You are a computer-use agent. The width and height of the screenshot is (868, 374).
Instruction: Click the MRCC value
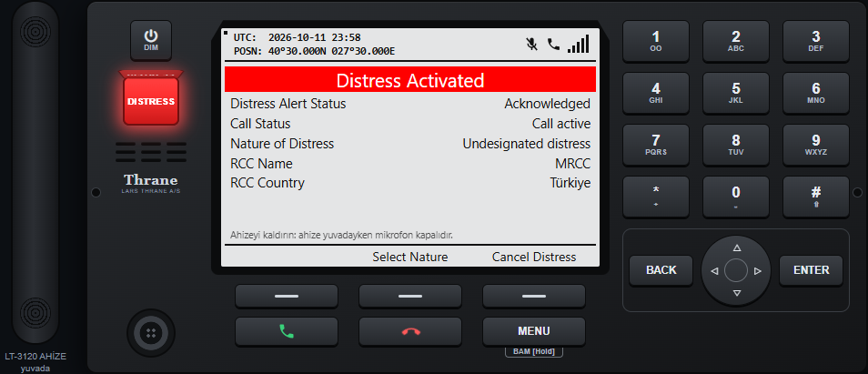[x=573, y=164]
